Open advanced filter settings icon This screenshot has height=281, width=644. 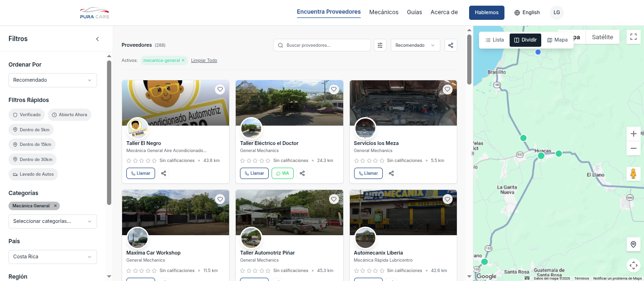point(380,45)
